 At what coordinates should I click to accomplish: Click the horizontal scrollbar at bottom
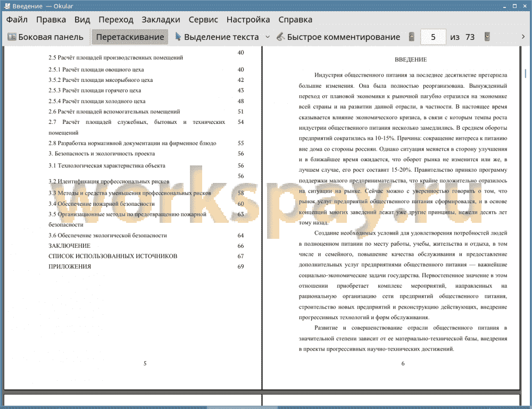242,407
